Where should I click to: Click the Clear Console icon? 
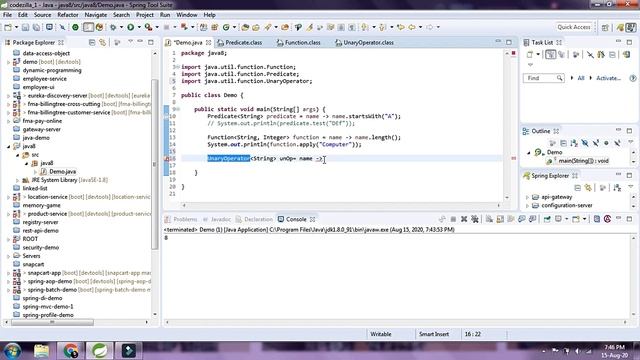pyautogui.click(x=489, y=219)
